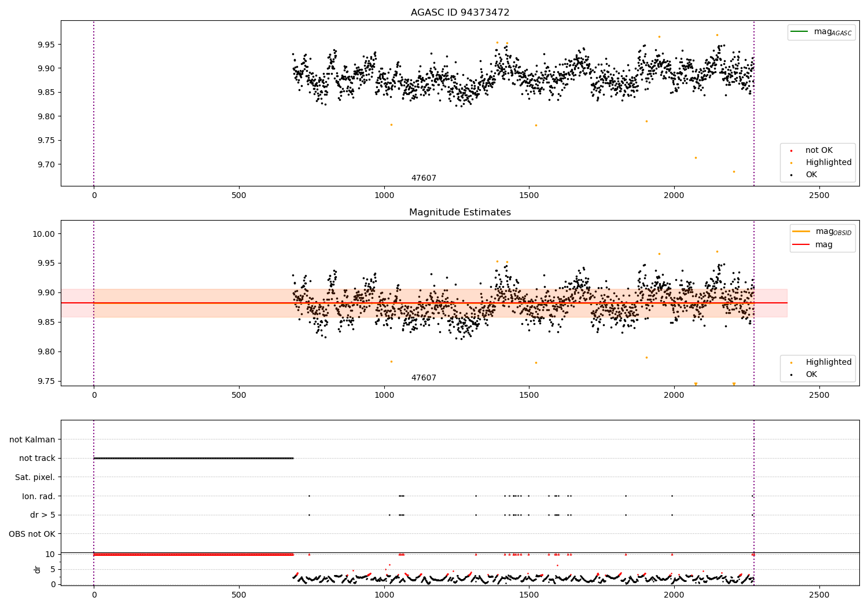Click the '47607' label in Magnitude Estimates plot
Screen dimensions: 868x608
point(424,378)
